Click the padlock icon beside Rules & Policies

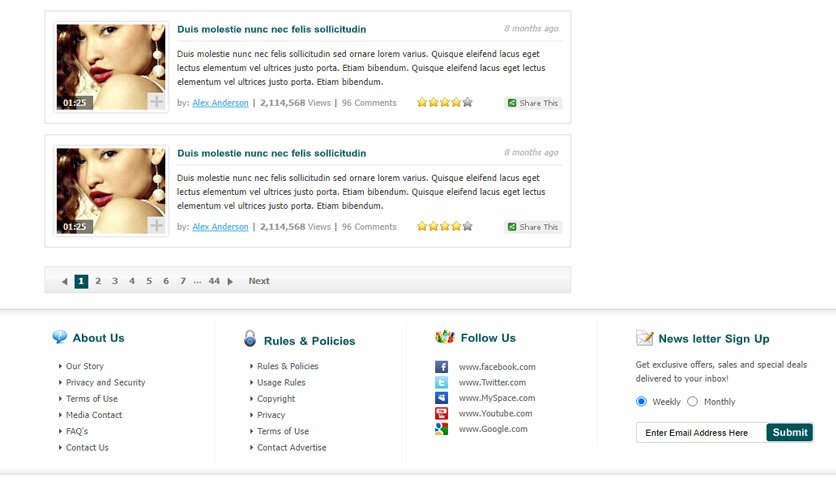pos(250,338)
